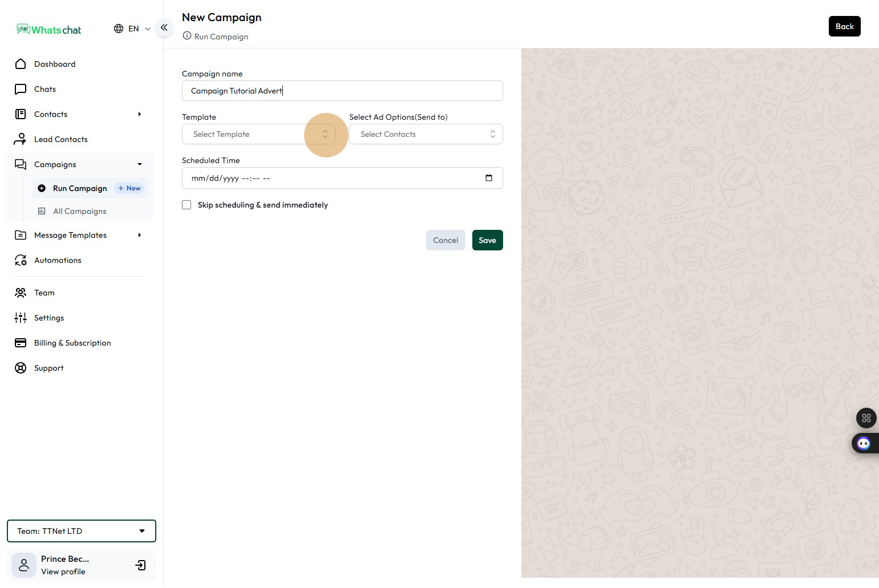Click the Save button
879x588 pixels.
click(487, 240)
